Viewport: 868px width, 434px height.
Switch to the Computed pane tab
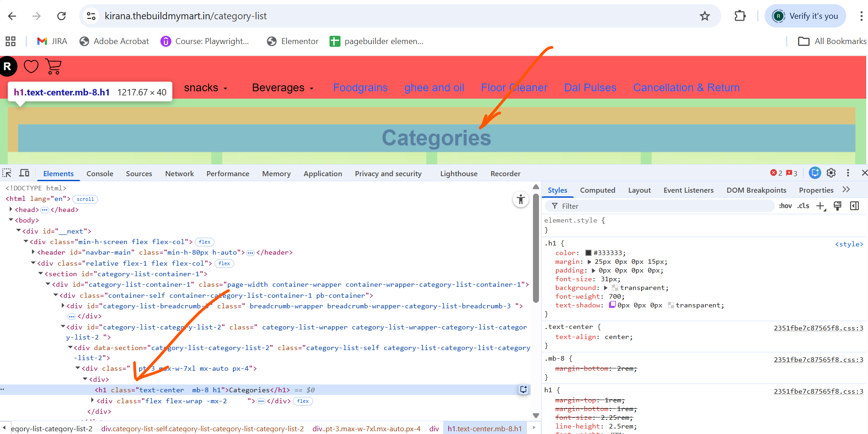598,190
